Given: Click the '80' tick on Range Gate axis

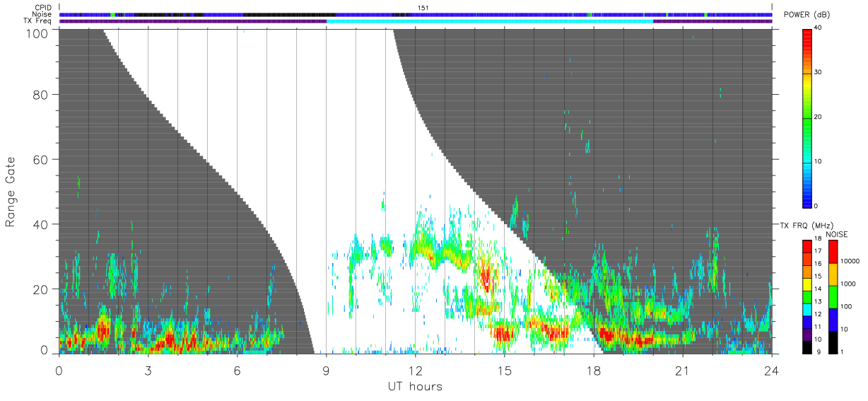Looking at the screenshot, I should click(41, 94).
